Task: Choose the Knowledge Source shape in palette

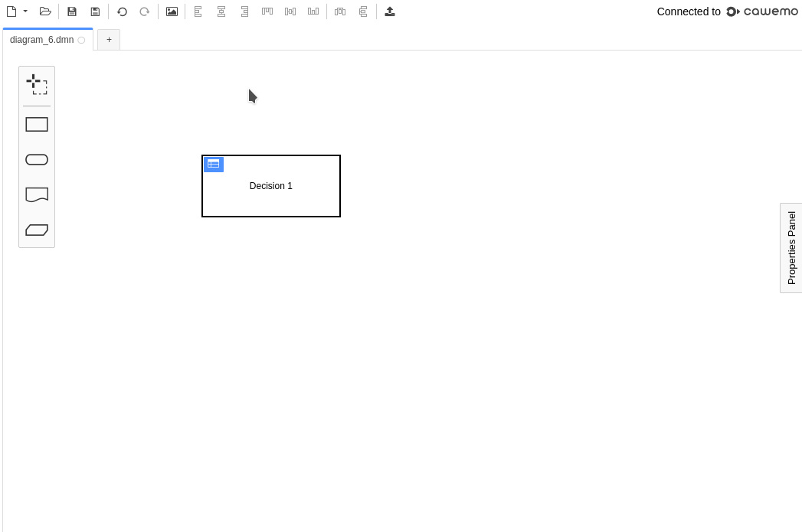Action: point(37,195)
